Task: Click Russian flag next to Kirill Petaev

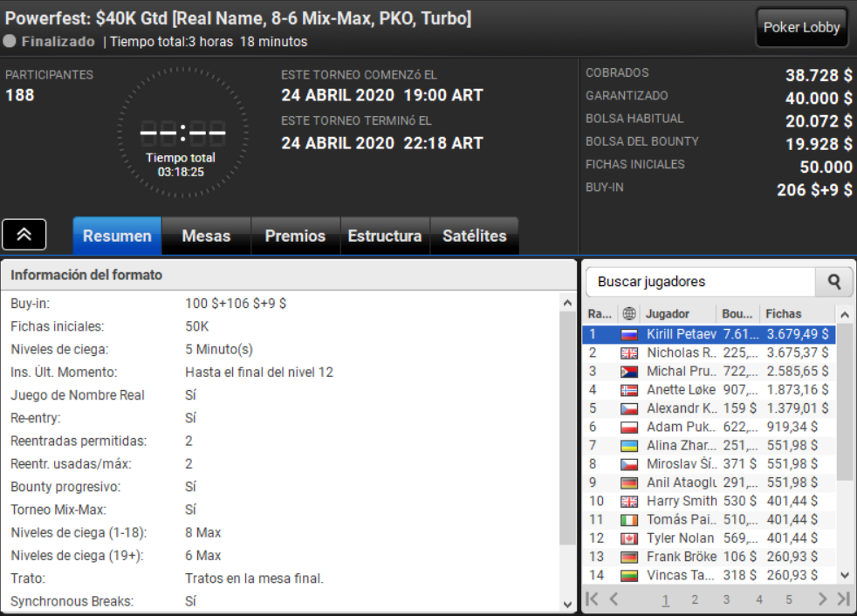Action: pyautogui.click(x=629, y=334)
